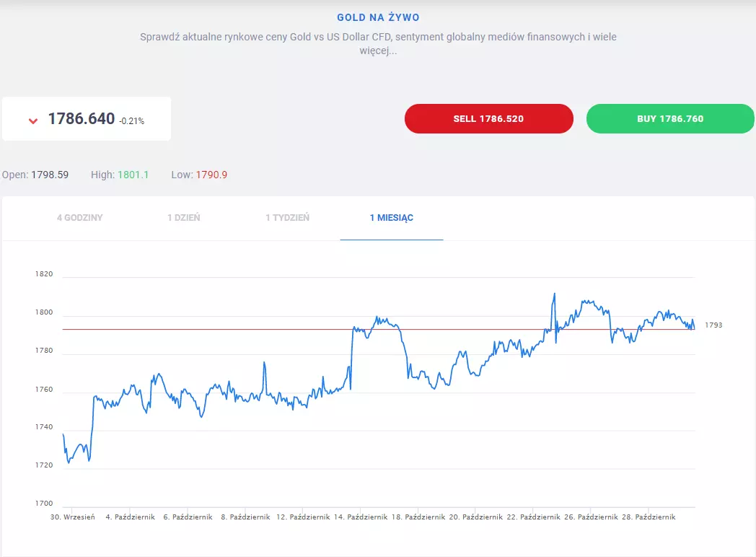The image size is (756, 557).
Task: Click the BUY 1786.760 button
Action: click(x=670, y=118)
